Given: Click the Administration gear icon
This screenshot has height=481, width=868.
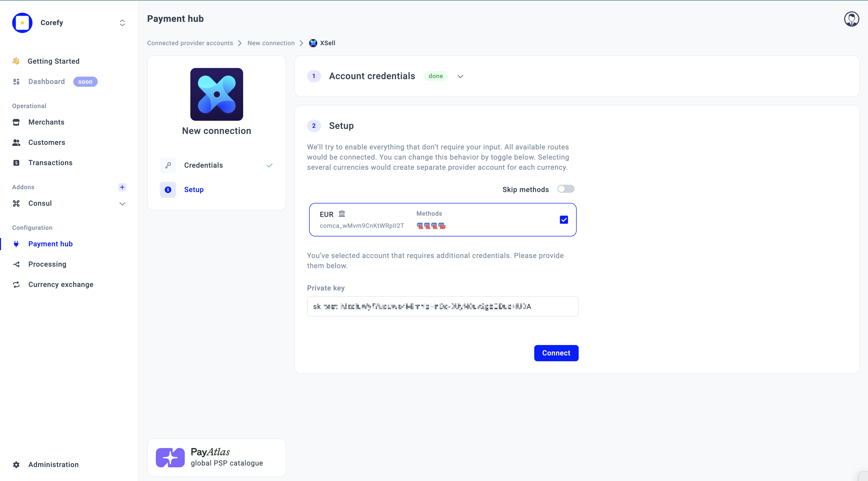Looking at the screenshot, I should [16, 465].
